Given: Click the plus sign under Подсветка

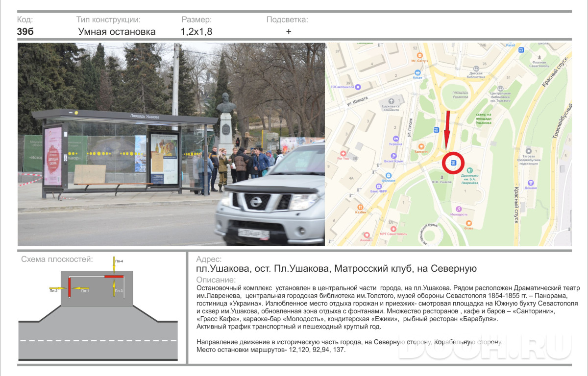Looking at the screenshot, I should tap(289, 31).
